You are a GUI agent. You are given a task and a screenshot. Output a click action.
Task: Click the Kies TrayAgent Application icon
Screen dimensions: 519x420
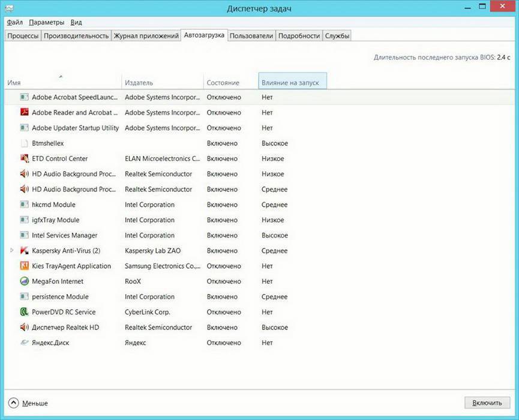tap(25, 266)
